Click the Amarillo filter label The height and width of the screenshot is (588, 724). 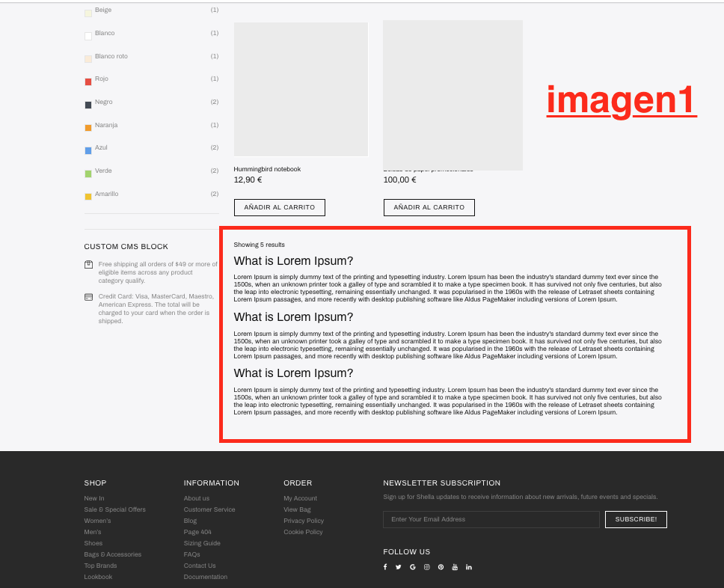pos(106,194)
